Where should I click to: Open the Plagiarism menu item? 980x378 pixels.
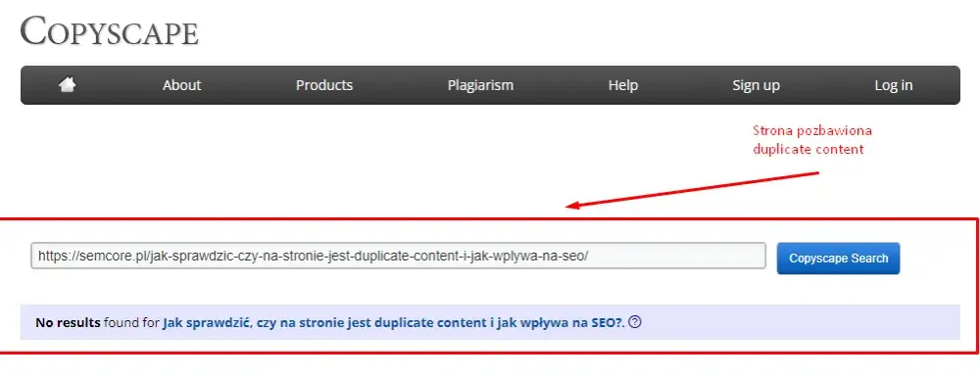(480, 85)
